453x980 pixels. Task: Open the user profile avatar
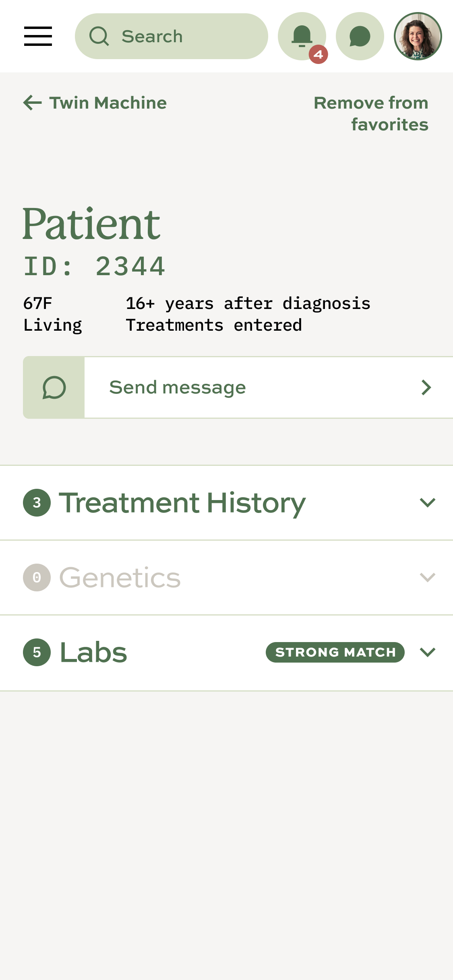point(418,36)
